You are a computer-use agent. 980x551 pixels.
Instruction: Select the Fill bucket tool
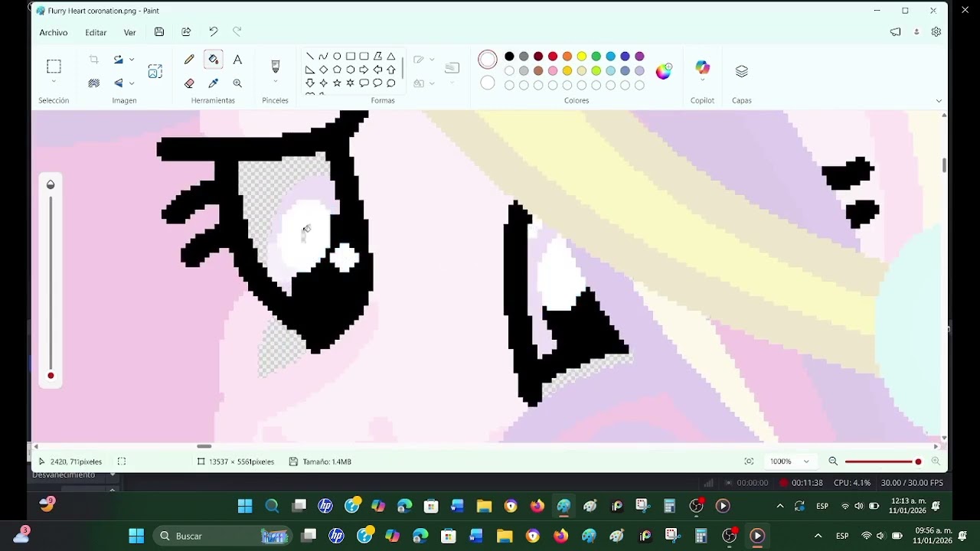214,60
